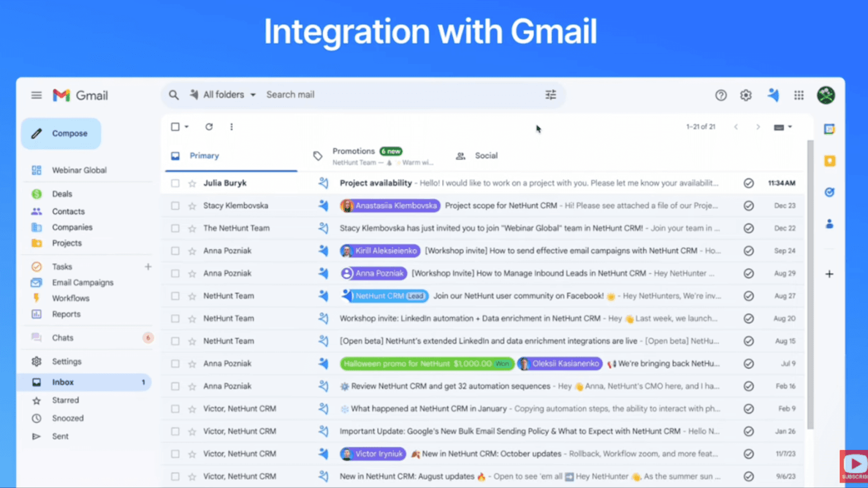The image size is (868, 488).
Task: Open Google Calendar side panel icon
Action: click(829, 129)
